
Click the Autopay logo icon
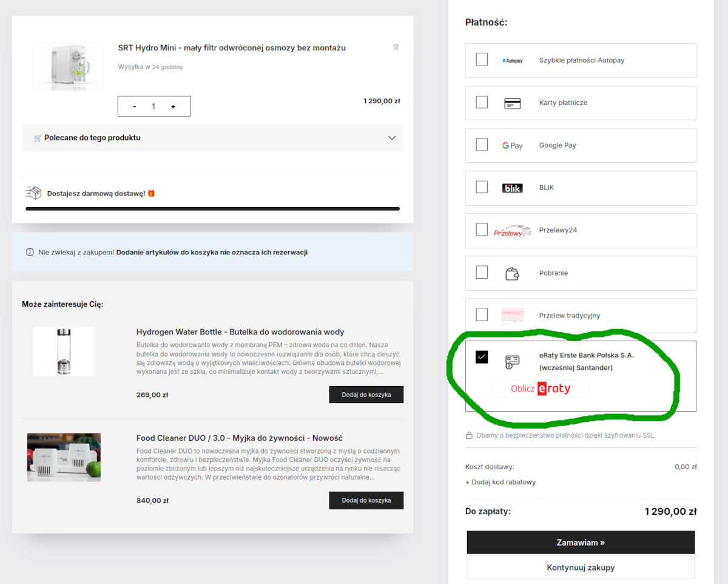(x=513, y=61)
